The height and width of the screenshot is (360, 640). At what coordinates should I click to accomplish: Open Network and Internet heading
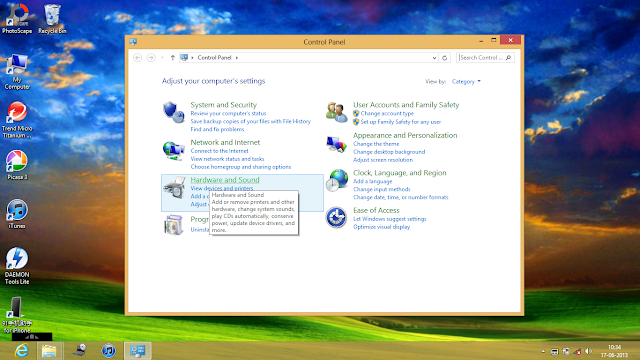tap(225, 142)
